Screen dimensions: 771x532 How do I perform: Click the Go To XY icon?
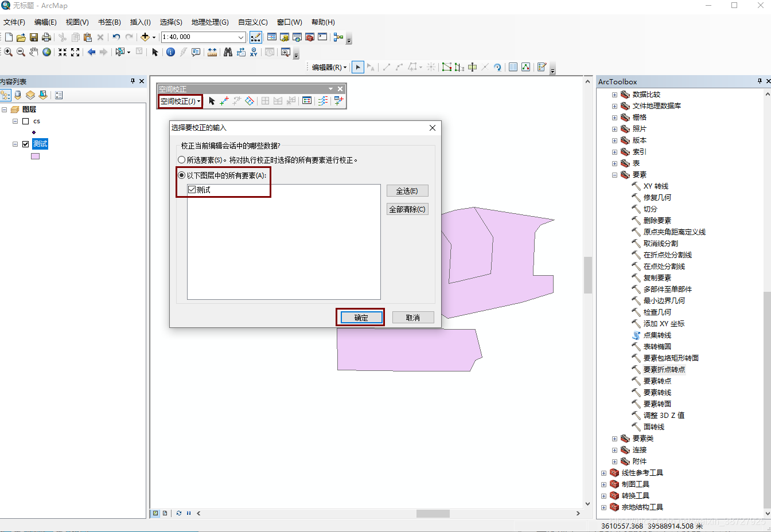254,52
